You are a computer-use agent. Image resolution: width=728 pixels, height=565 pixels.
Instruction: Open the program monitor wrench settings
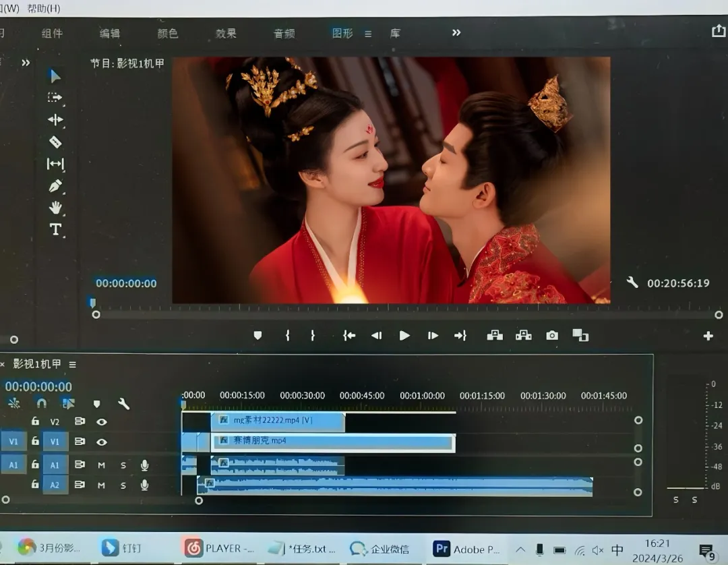coord(632,282)
